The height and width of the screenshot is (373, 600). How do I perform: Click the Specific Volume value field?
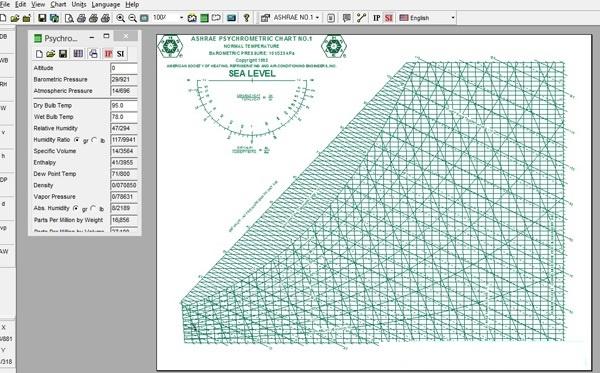click(x=124, y=151)
